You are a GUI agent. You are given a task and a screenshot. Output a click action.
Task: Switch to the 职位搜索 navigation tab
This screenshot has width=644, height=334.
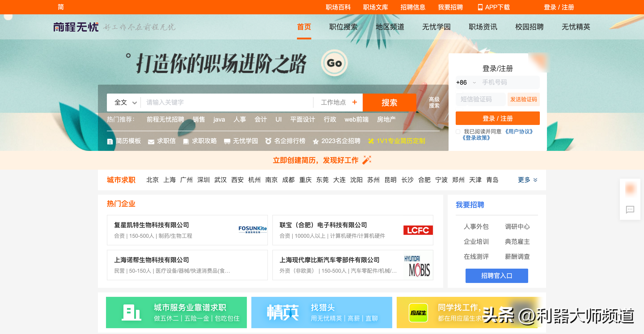(343, 27)
